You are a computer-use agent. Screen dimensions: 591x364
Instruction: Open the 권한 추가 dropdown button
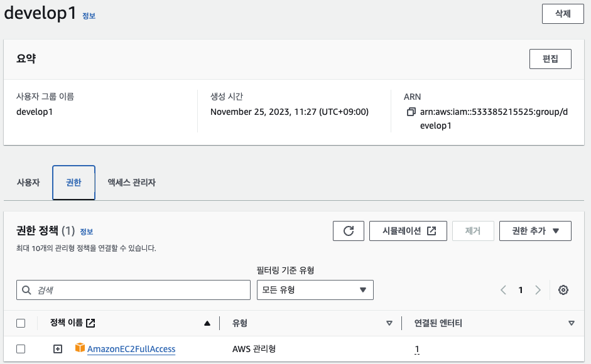(x=535, y=231)
